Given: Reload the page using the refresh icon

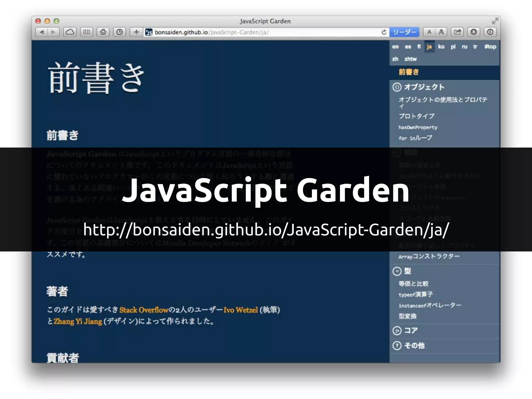Looking at the screenshot, I should point(384,32).
